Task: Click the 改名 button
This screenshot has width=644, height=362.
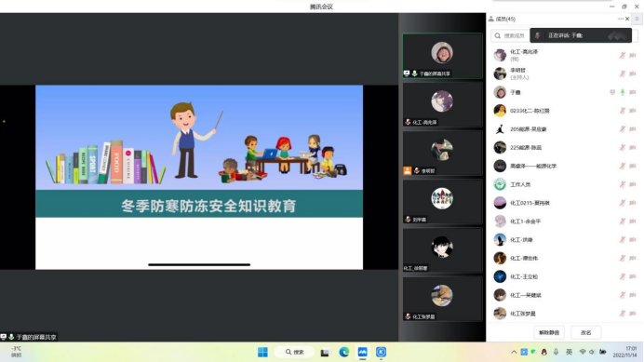Action: 586,332
